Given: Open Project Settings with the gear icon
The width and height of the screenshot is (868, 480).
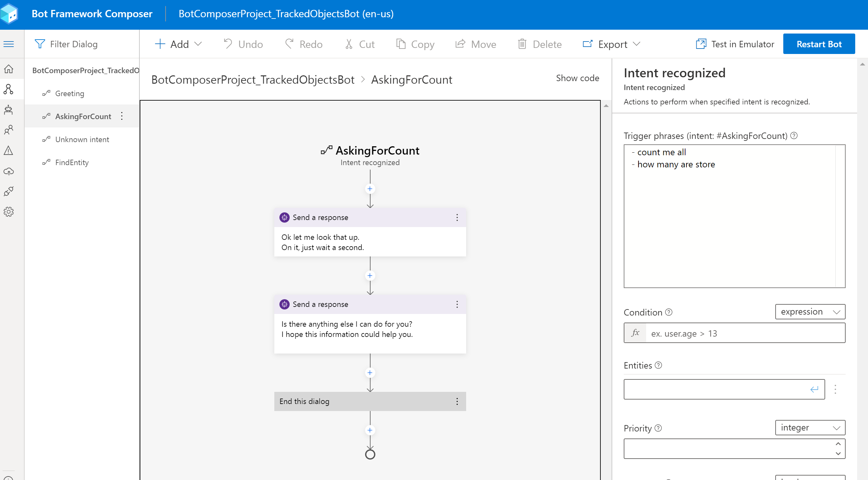Looking at the screenshot, I should tap(9, 211).
